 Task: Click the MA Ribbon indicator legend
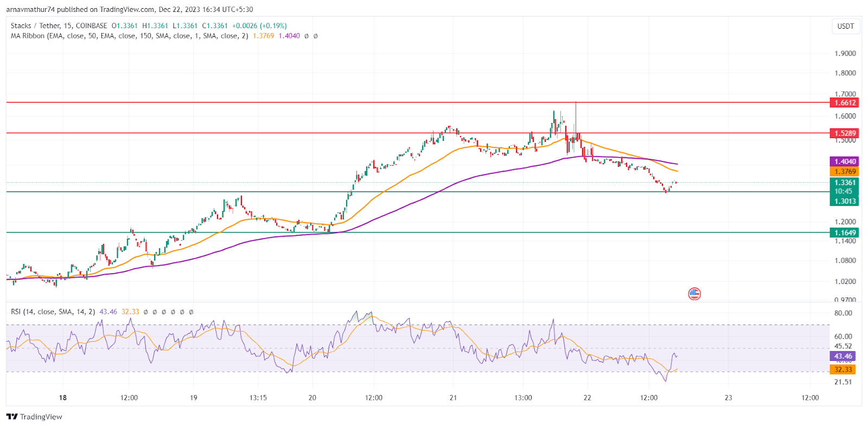point(130,36)
